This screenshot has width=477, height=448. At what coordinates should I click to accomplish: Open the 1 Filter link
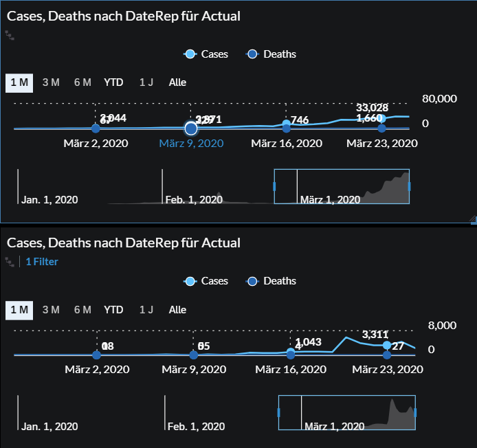tap(42, 262)
